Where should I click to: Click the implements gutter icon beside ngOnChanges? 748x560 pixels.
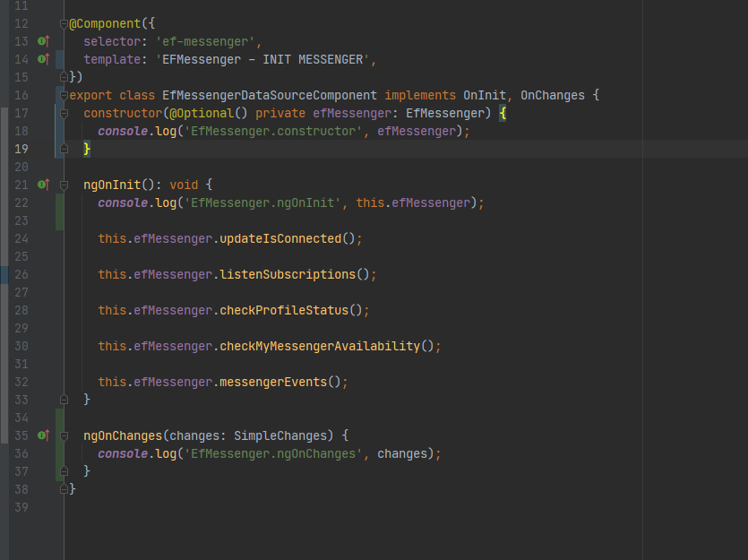point(43,435)
